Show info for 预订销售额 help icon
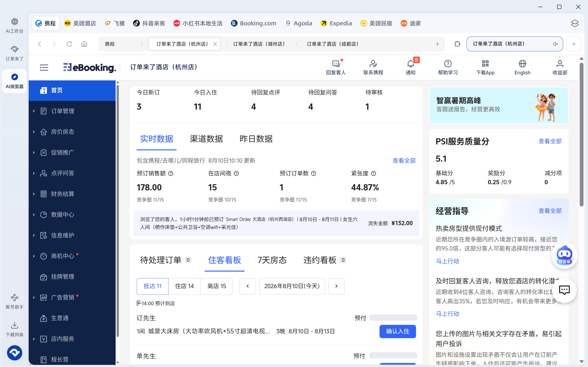Viewport: 588px width, 367px height. point(171,174)
